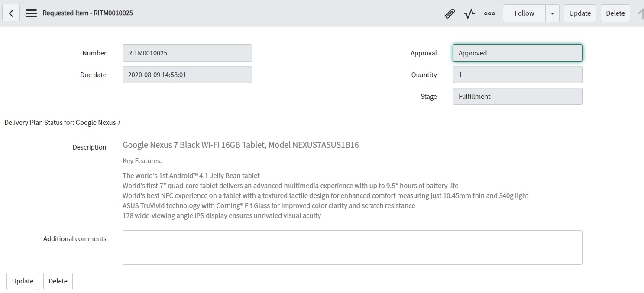Viewport: 644px width, 293px height.
Task: Click the Follow button
Action: [524, 13]
